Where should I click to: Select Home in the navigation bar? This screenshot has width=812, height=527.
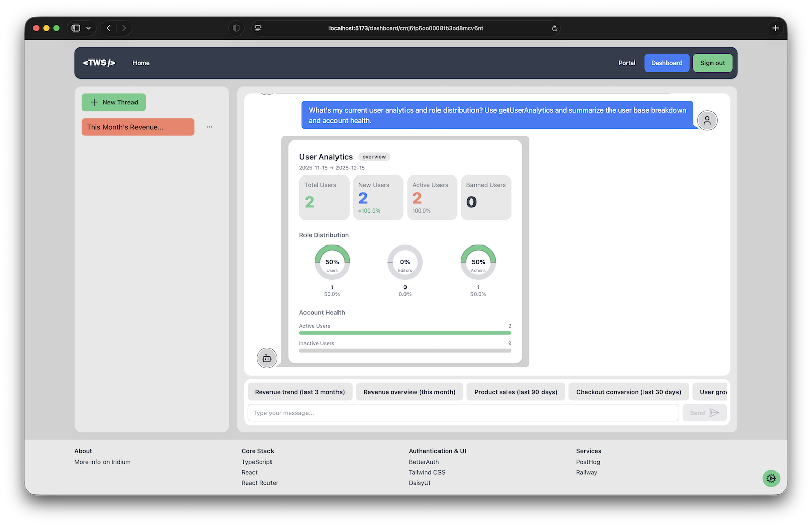coord(141,63)
